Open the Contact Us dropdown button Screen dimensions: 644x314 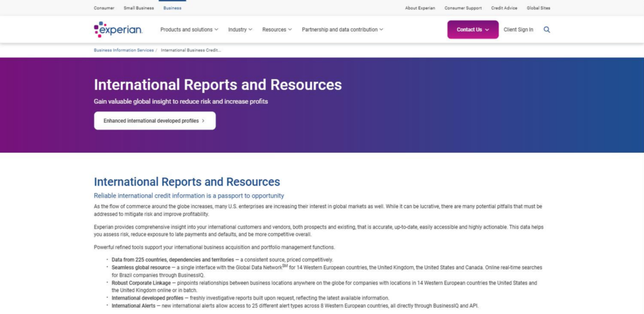(473, 30)
